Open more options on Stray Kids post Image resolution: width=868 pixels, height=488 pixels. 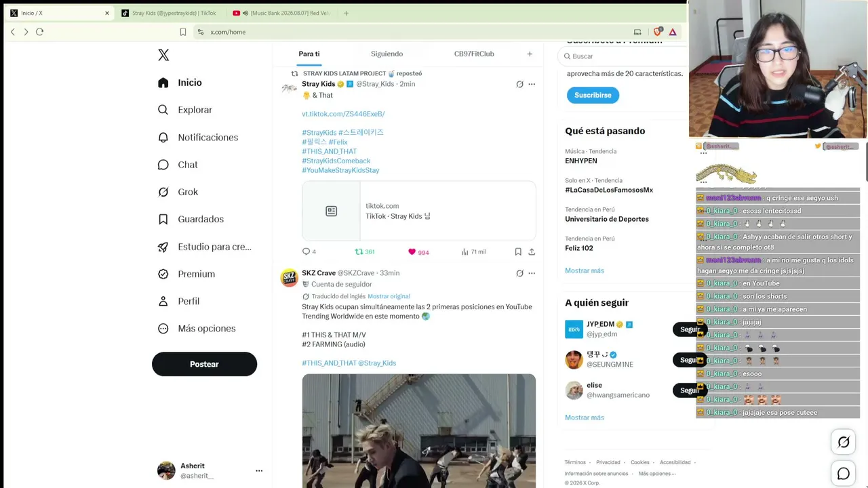[532, 84]
